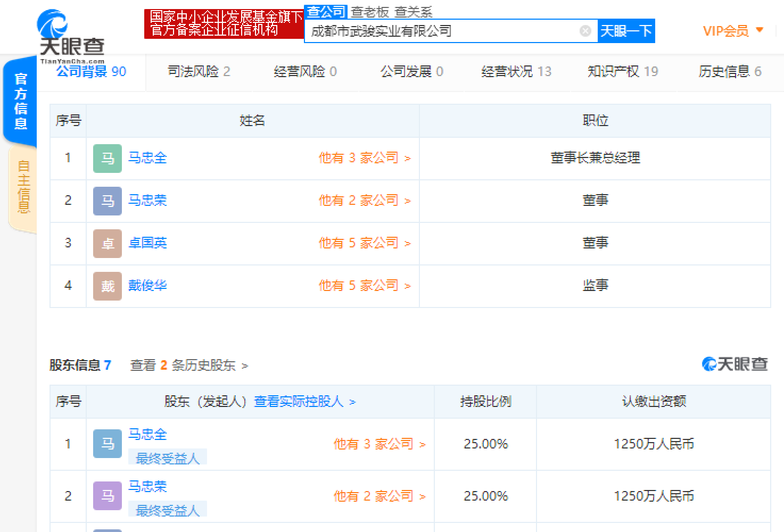Click shareholder 马忠荣's 1250万人民币 amount cell
The height and width of the screenshot is (532, 784).
pos(654,496)
